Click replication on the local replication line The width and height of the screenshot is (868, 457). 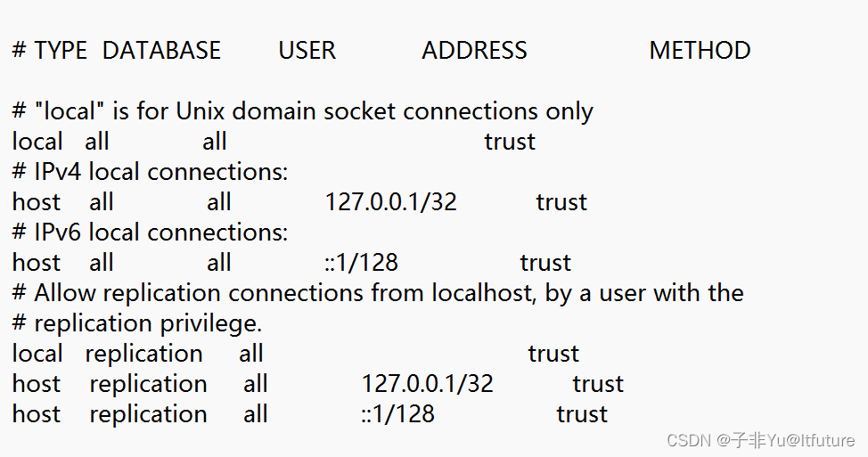click(144, 354)
